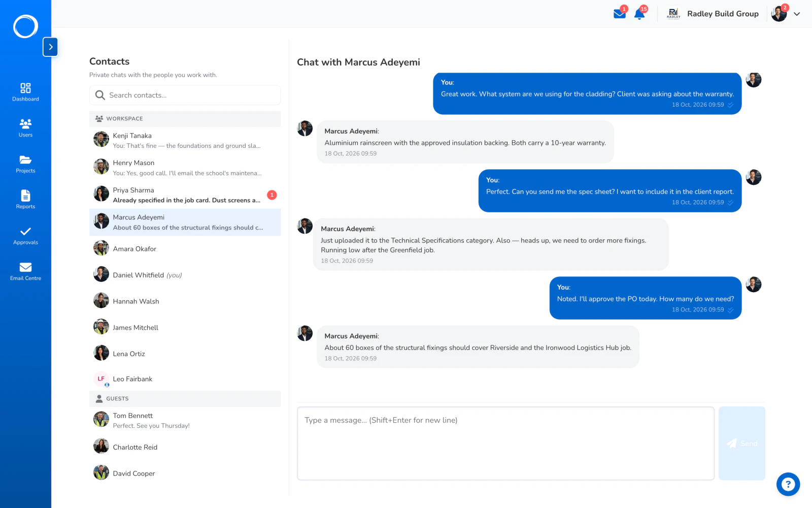Click the user avatar in the header
Viewport: 812px width, 508px height.
click(779, 14)
